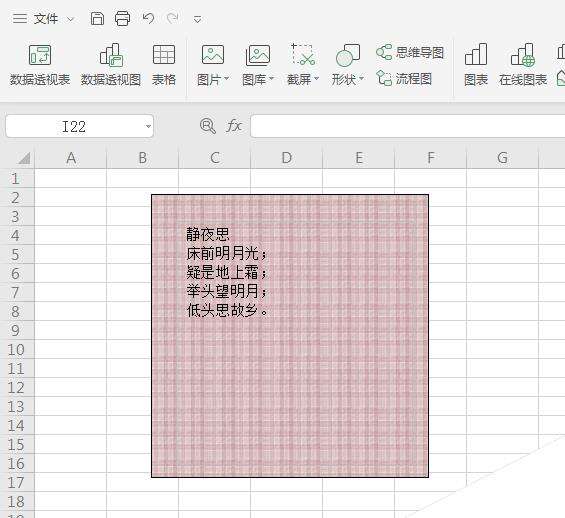The image size is (565, 518).
Task: Select column A header
Action: pyautogui.click(x=71, y=158)
